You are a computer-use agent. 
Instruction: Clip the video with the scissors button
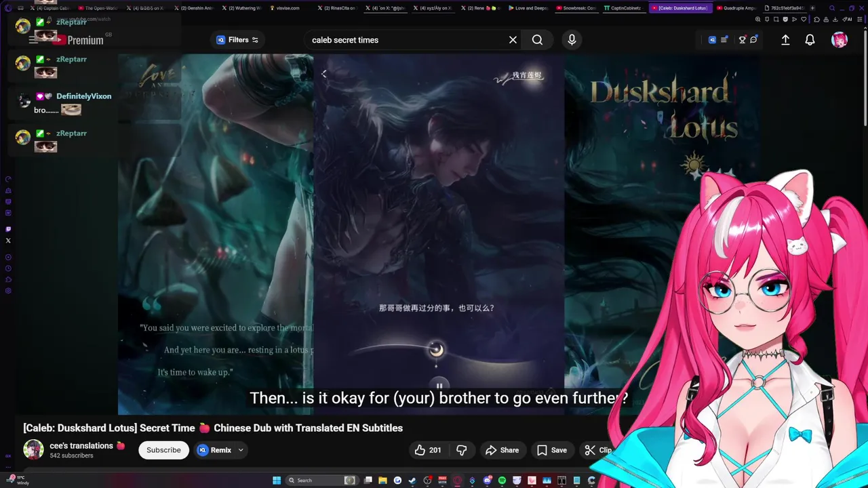[x=599, y=450]
